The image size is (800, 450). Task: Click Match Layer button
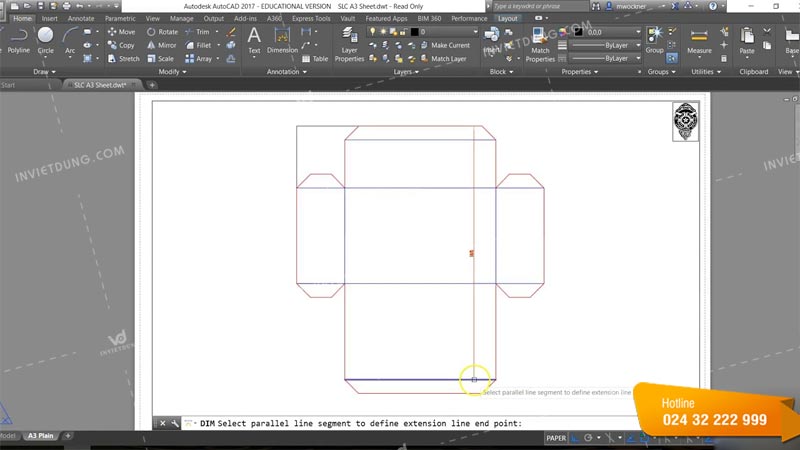coord(443,59)
